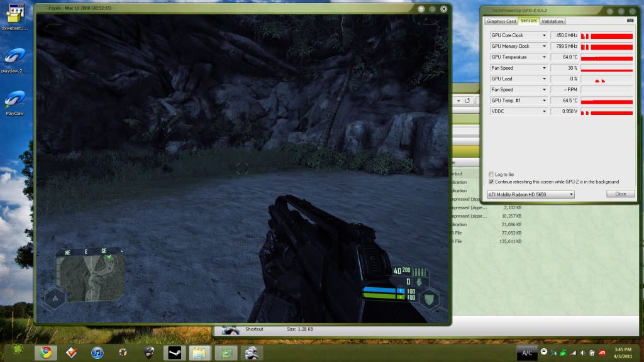The height and width of the screenshot is (362, 644).
Task: Open the Windows Start orb
Action: pyautogui.click(x=18, y=351)
